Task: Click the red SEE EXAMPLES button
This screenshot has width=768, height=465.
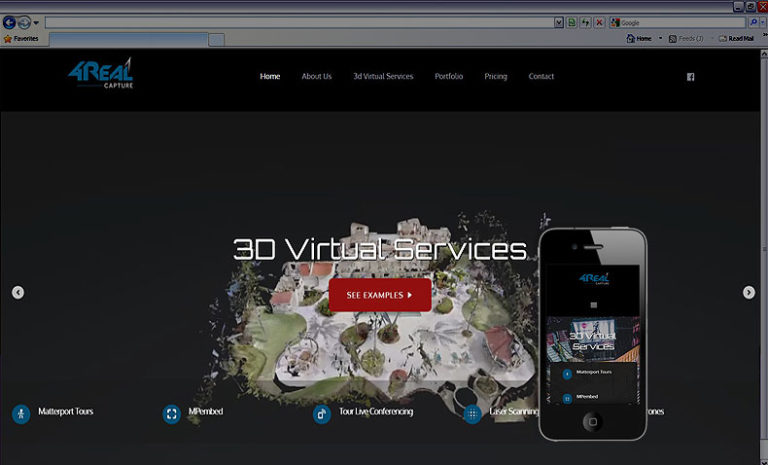Action: pos(380,295)
